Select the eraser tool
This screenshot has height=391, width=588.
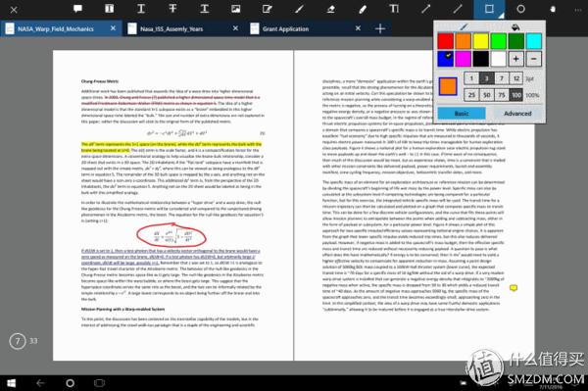(330, 9)
